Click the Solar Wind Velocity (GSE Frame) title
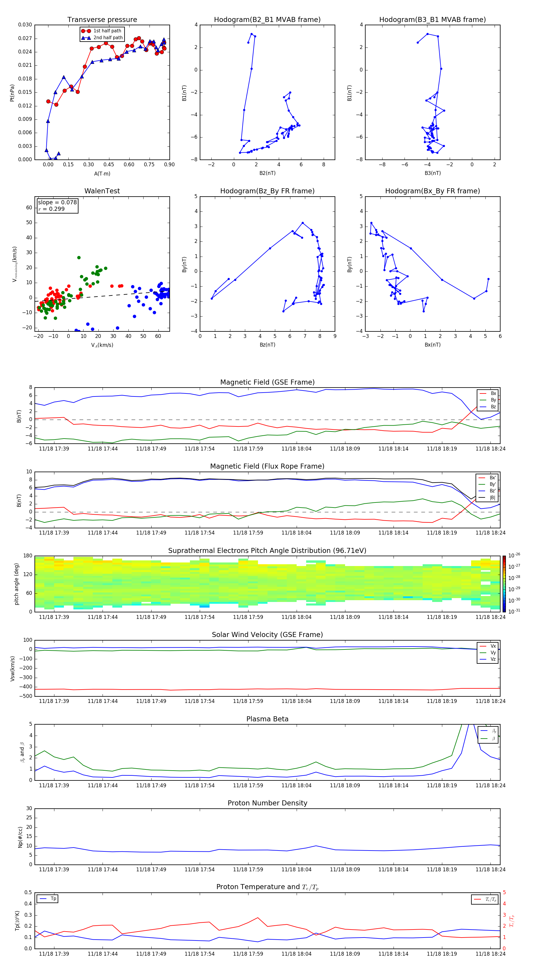 point(267,635)
